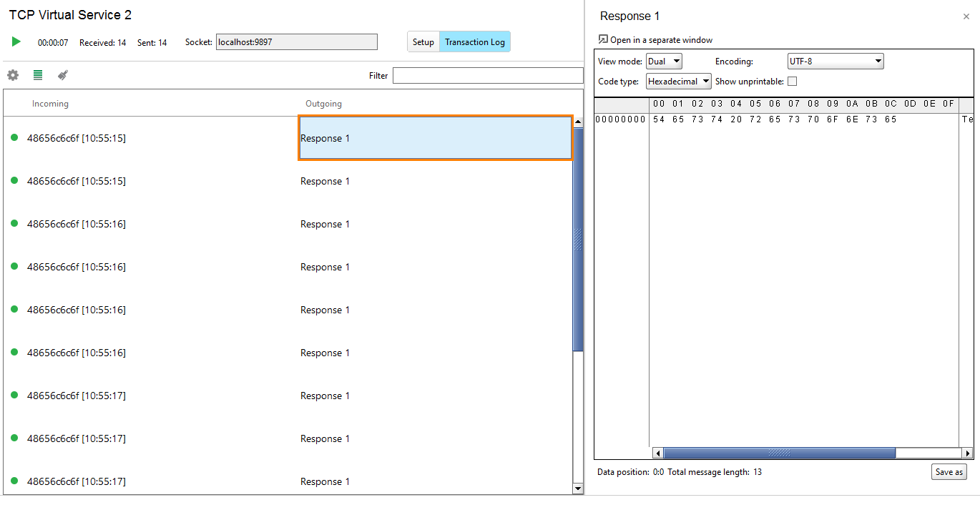Open log settings via the gear icon

[12, 74]
